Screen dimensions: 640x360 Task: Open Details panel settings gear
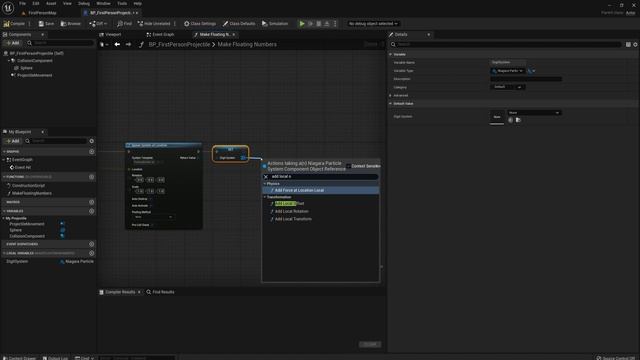[x=635, y=44]
